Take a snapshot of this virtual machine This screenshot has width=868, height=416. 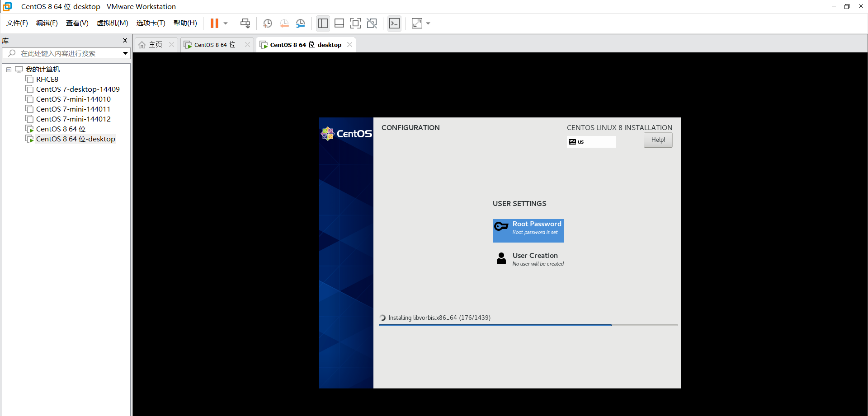pyautogui.click(x=268, y=23)
